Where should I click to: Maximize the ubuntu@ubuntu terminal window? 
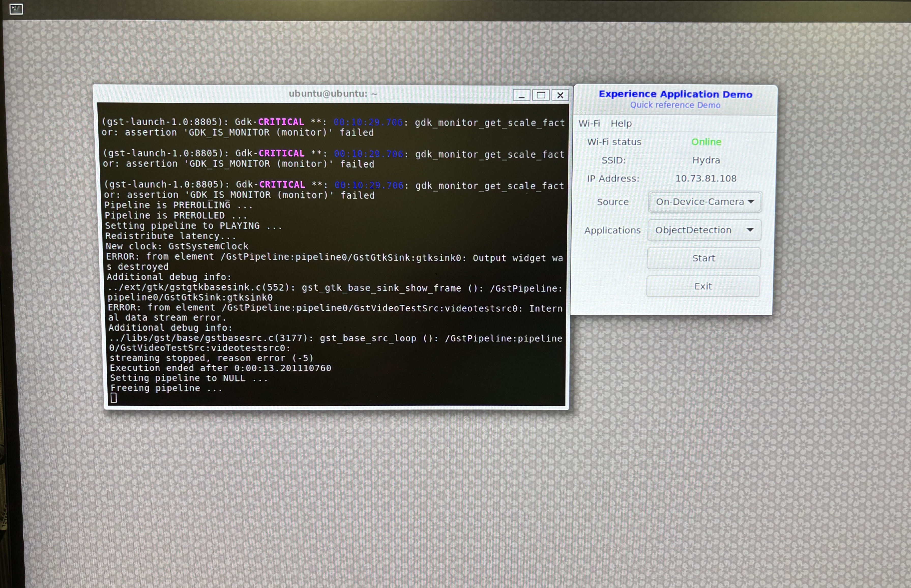coord(541,95)
